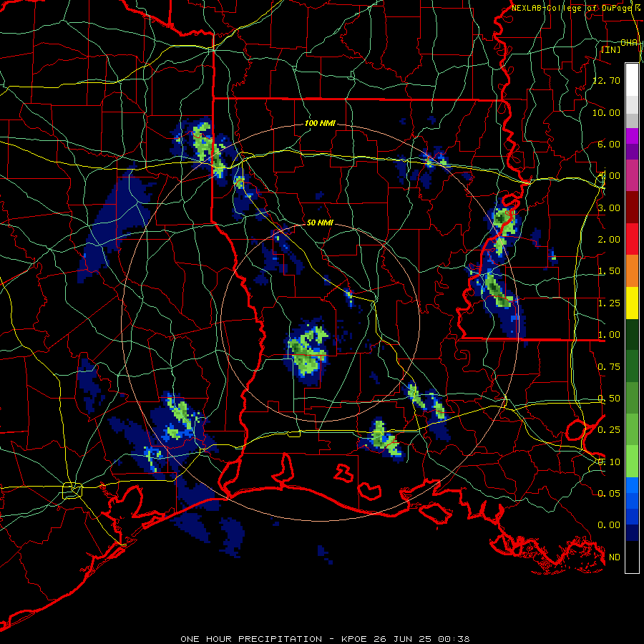Select the bright red 2.00 legend swatch
Screen dimensions: 644x644
point(632,239)
